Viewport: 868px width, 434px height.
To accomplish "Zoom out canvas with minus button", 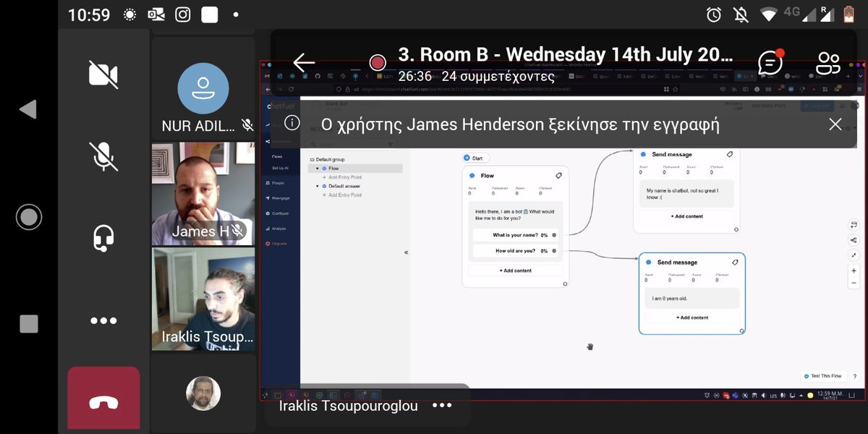I will pos(854,283).
